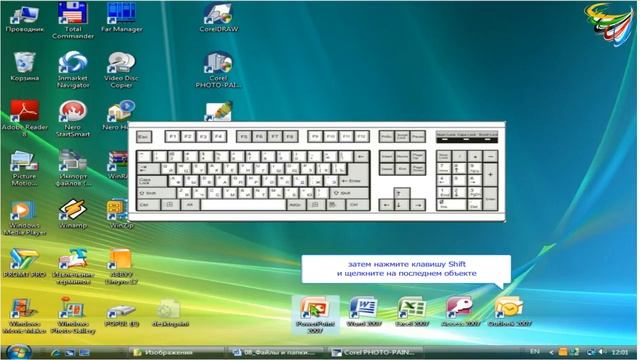The height and width of the screenshot is (360, 640).
Task: Select the Импорт файлов desktop icon
Action: coord(73,168)
